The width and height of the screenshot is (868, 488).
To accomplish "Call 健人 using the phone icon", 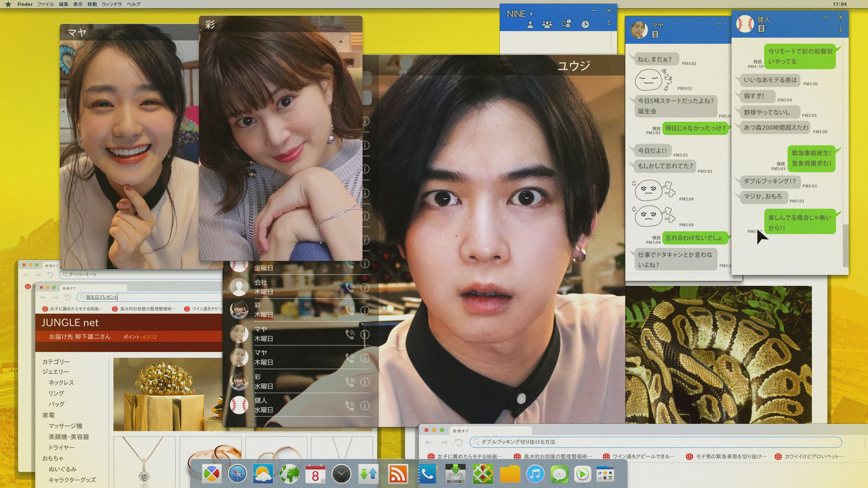I will point(350,406).
